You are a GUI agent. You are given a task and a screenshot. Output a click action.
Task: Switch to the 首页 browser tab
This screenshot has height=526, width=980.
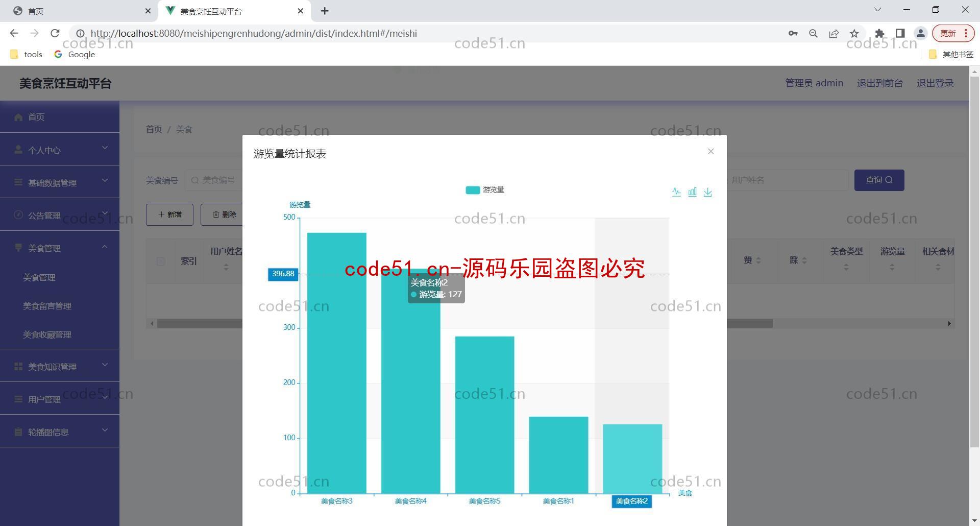(x=79, y=11)
